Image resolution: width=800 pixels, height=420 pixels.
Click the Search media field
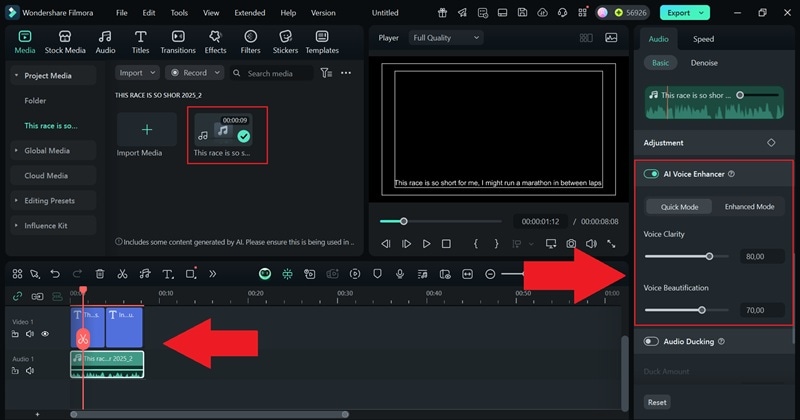[x=271, y=73]
